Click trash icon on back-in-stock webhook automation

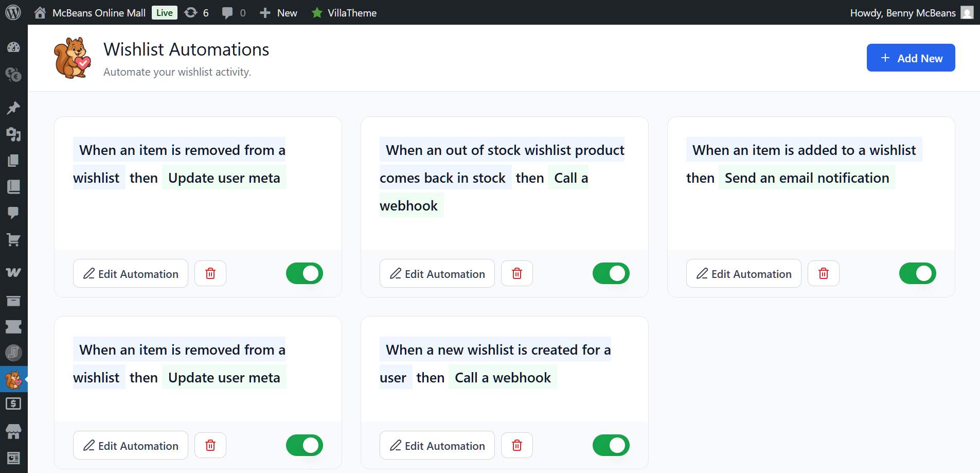(x=516, y=273)
